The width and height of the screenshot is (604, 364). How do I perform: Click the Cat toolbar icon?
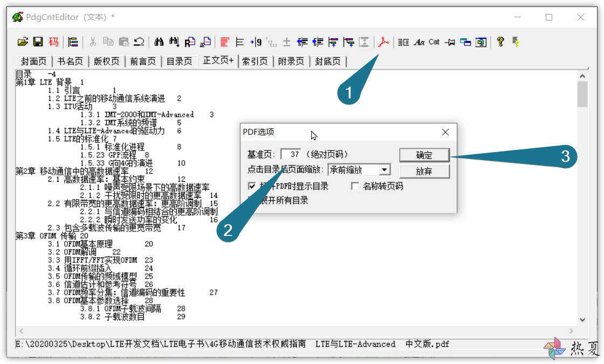pyautogui.click(x=434, y=42)
